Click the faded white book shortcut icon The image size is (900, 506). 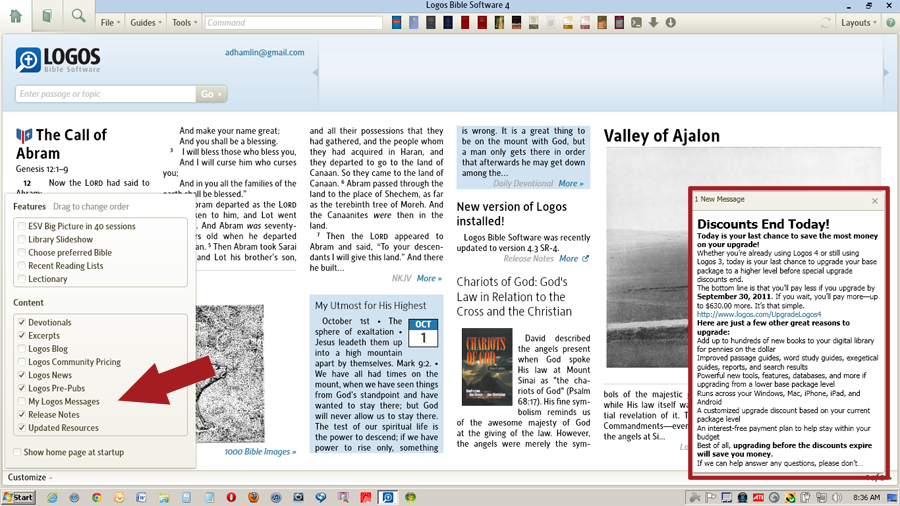tap(550, 23)
